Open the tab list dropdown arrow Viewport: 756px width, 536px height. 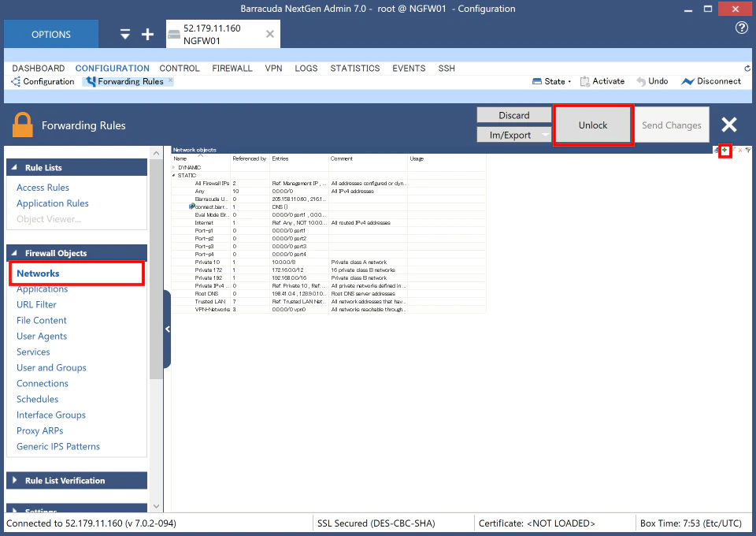125,34
